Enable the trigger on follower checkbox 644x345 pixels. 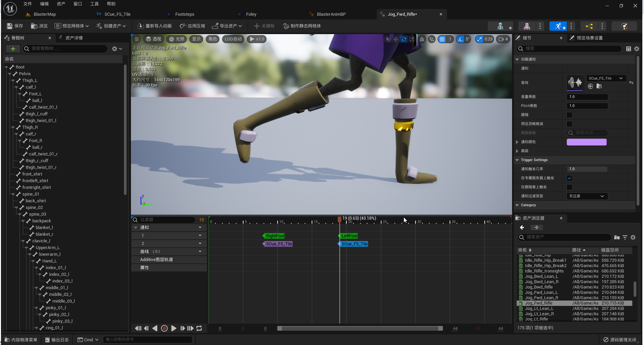point(570,187)
